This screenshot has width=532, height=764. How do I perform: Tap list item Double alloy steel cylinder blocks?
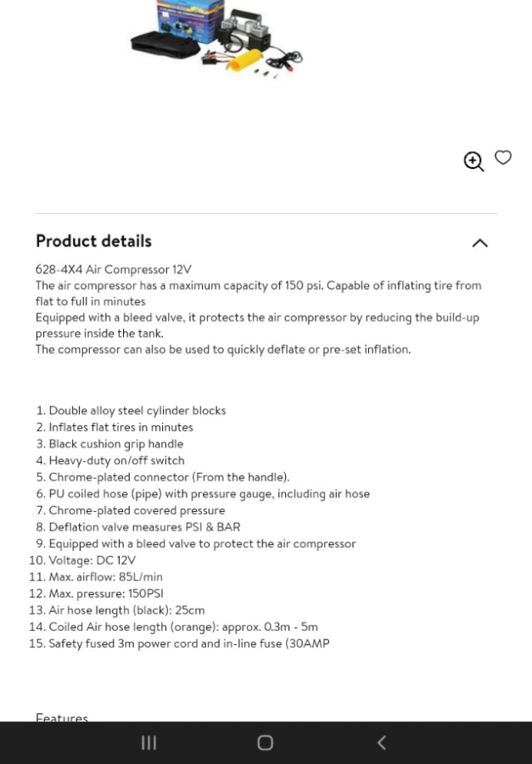137,411
